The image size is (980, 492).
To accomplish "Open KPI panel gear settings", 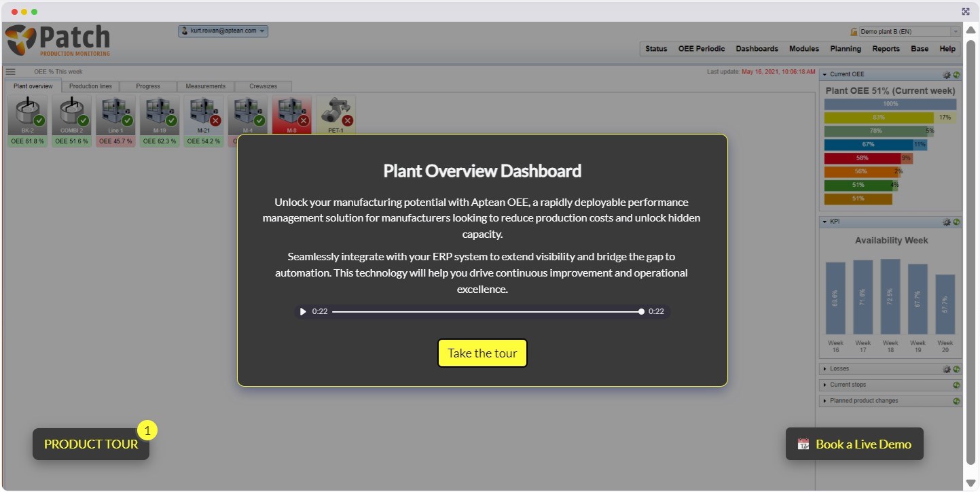I will [x=947, y=222].
